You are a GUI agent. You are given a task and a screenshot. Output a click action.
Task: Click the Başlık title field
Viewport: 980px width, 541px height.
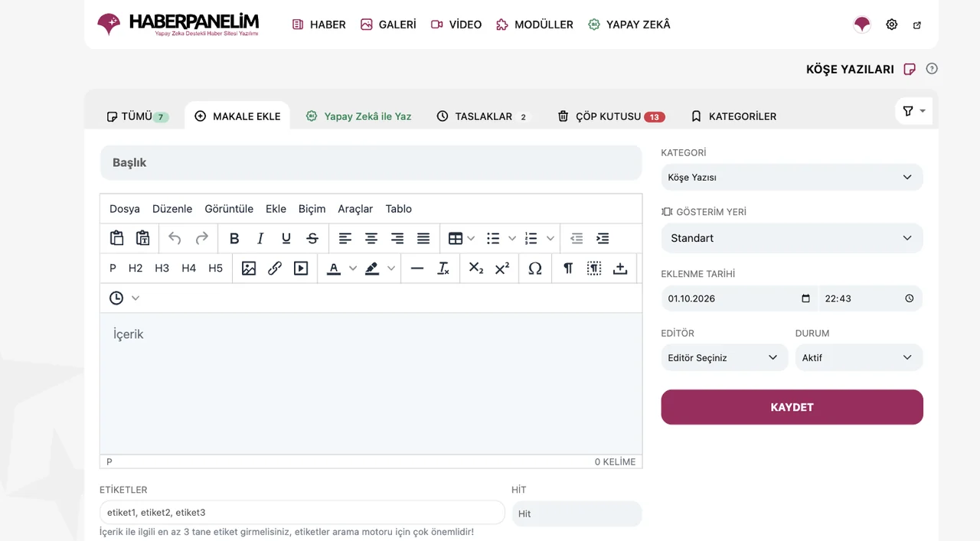point(371,162)
